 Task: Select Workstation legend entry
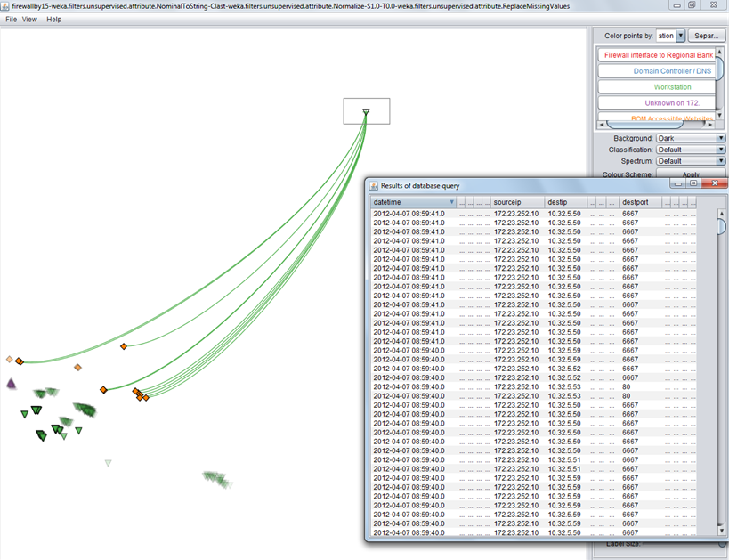click(658, 87)
